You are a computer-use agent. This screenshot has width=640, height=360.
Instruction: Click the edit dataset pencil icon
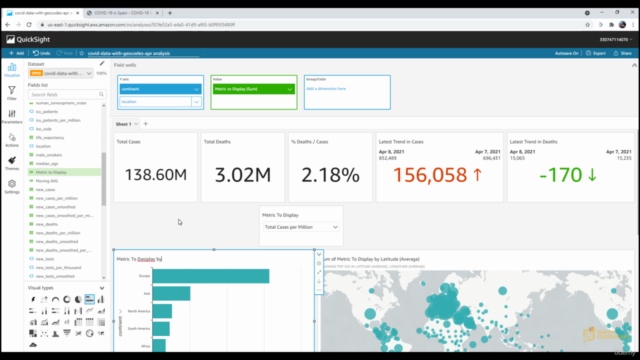click(102, 63)
